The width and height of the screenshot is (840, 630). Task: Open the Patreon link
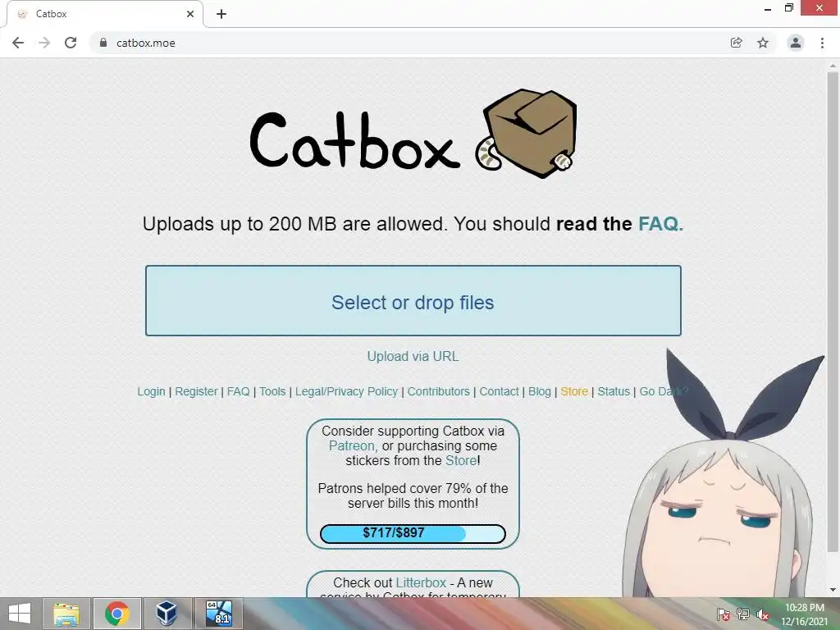click(x=353, y=445)
